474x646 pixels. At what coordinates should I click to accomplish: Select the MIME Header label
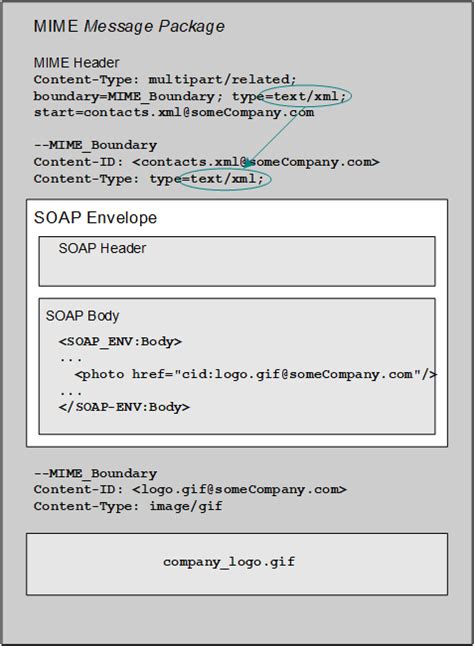coord(76,63)
